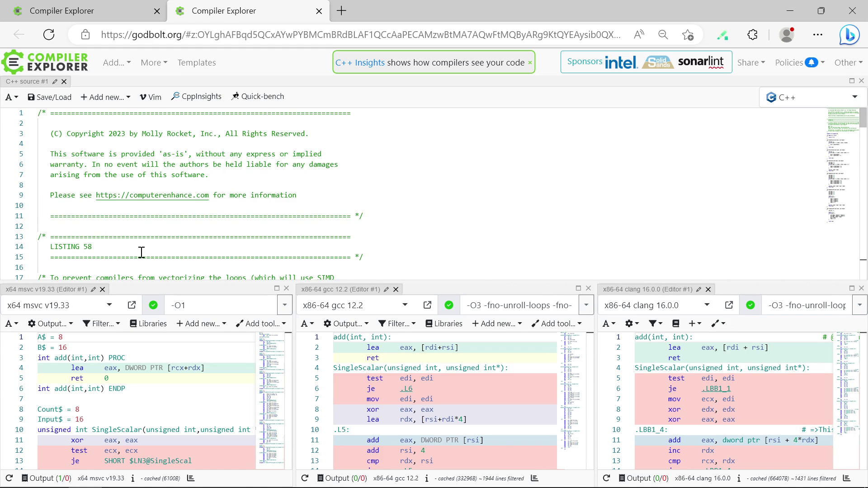Follow the computerenhance.com link in code

click(152, 195)
